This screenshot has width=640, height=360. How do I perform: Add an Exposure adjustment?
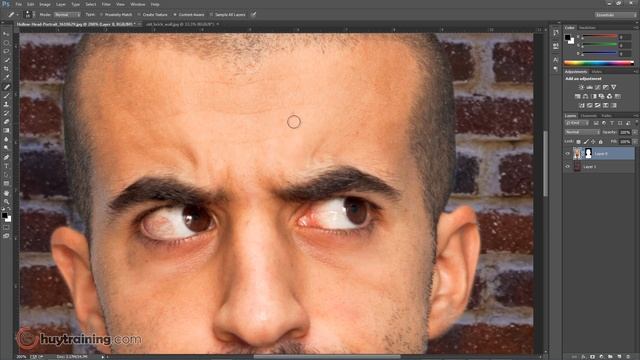pyautogui.click(x=606, y=87)
